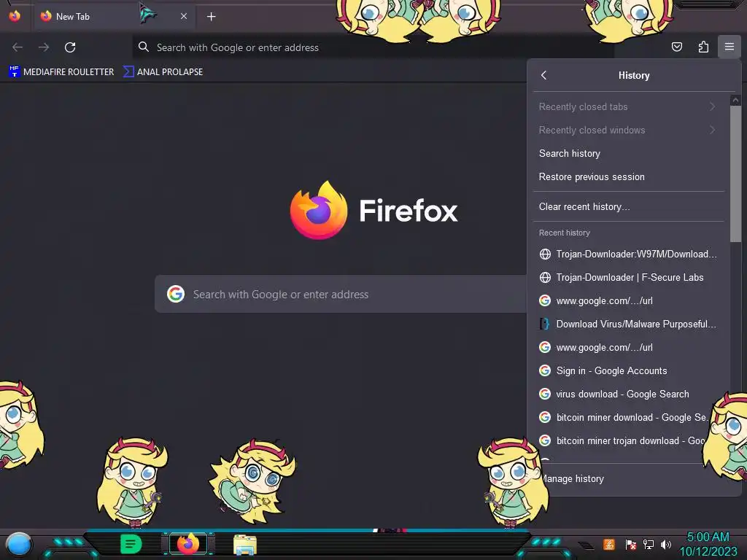
Task: Open the MEDIAFIRE ROULETTER bookmark
Action: (61, 72)
